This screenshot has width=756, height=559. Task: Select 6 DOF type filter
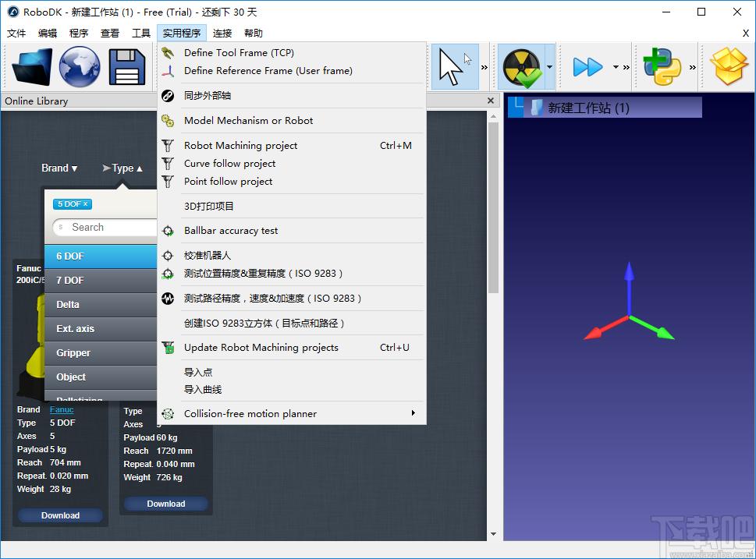[101, 257]
